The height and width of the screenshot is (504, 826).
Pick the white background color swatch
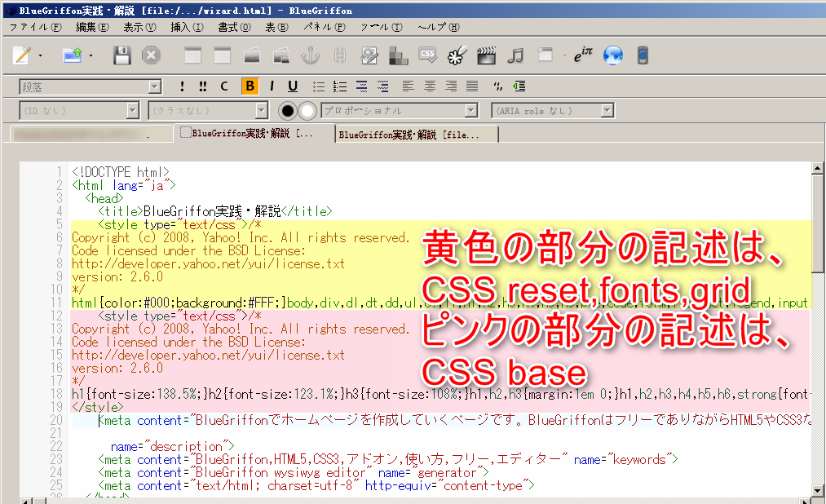point(307,111)
